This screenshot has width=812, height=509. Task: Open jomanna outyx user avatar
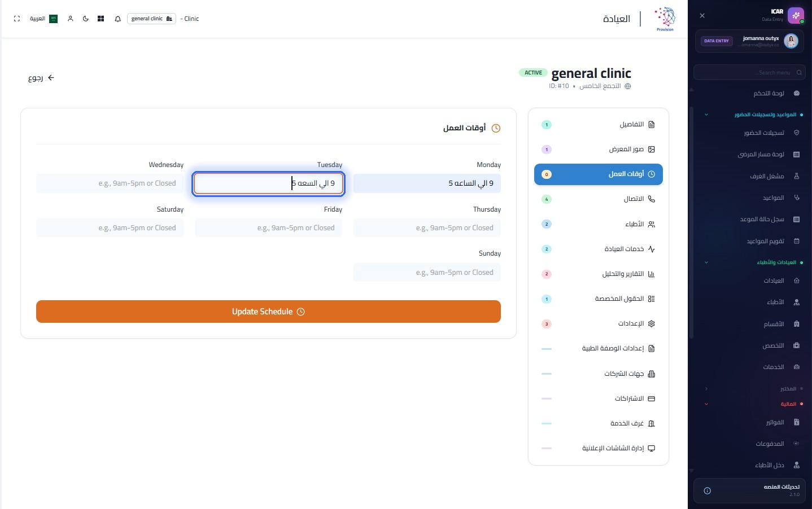[791, 41]
